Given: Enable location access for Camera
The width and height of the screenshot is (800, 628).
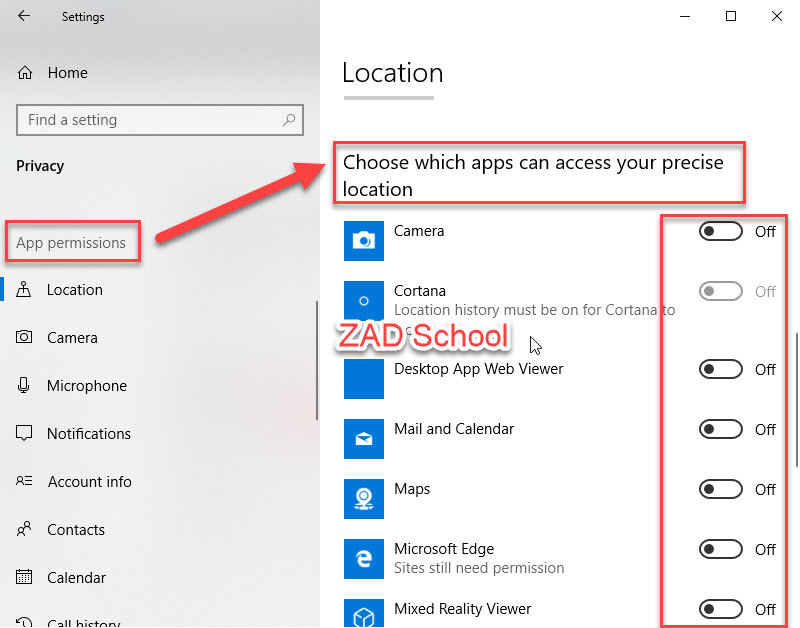Looking at the screenshot, I should 720,231.
